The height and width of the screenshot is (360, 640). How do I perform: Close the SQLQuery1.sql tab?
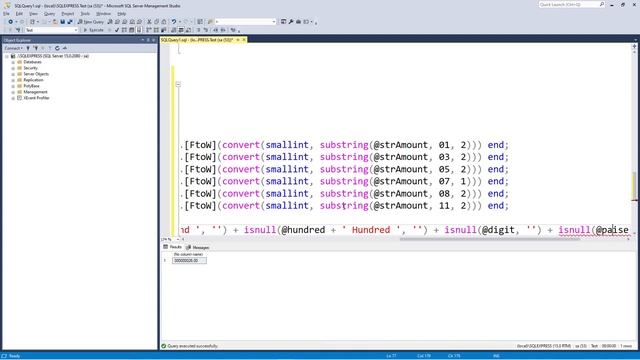click(244, 40)
